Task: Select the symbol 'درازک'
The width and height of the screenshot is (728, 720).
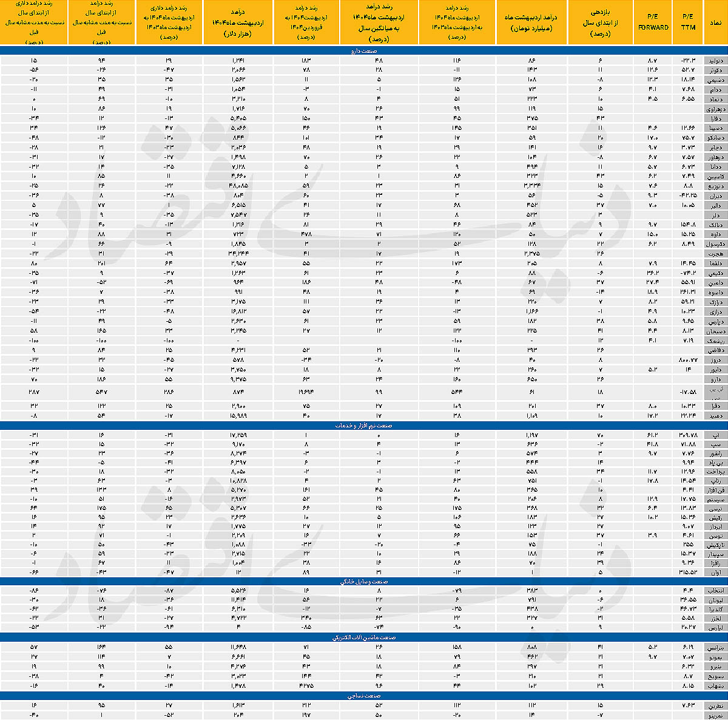Action: coord(715,302)
